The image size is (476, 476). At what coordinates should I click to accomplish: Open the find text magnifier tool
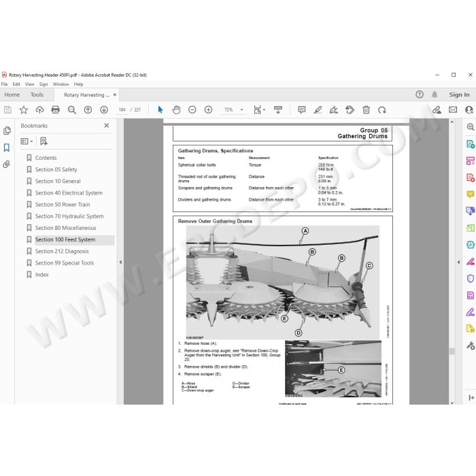[72, 110]
